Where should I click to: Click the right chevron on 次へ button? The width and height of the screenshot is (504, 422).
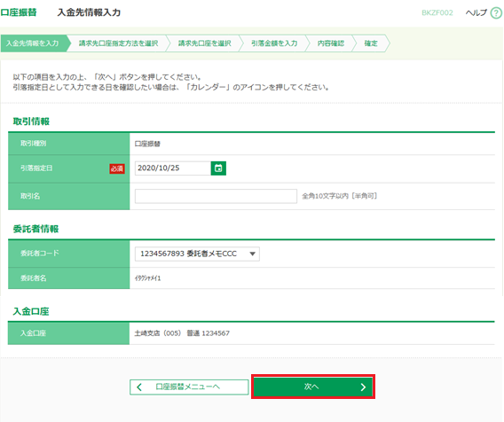363,387
